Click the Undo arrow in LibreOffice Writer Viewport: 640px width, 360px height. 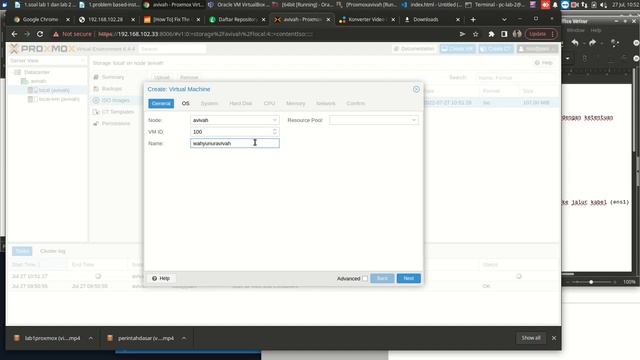pos(575,42)
